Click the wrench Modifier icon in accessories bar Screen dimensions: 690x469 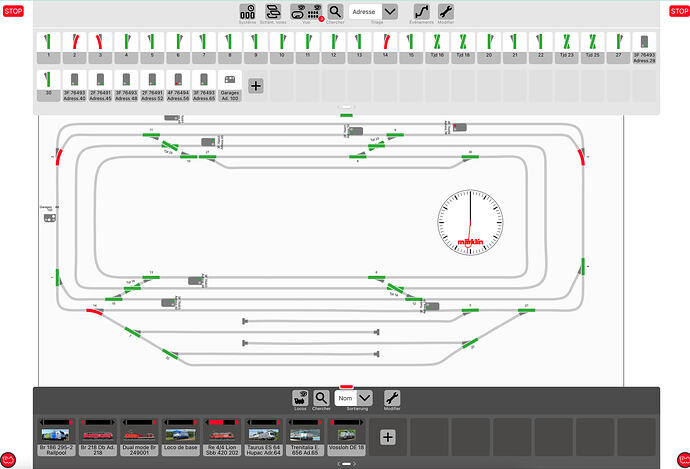point(447,12)
